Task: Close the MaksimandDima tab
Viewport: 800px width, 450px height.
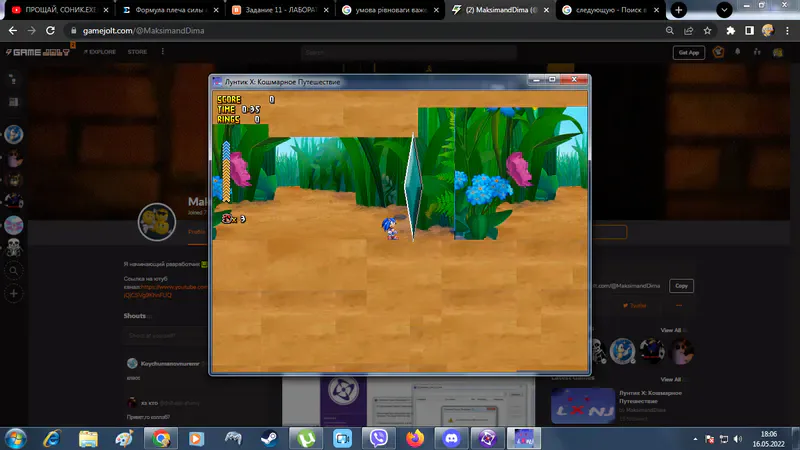Action: point(546,10)
